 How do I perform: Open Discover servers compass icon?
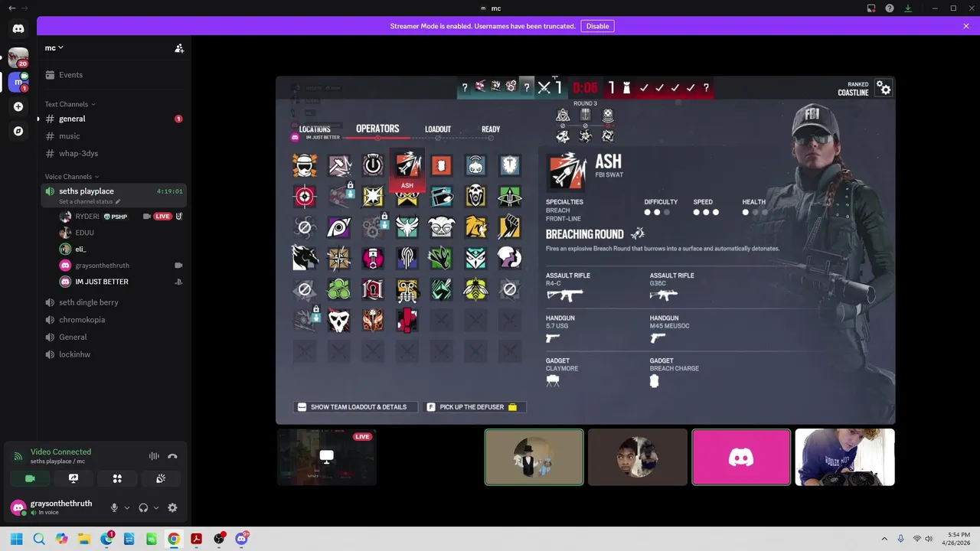(18, 131)
